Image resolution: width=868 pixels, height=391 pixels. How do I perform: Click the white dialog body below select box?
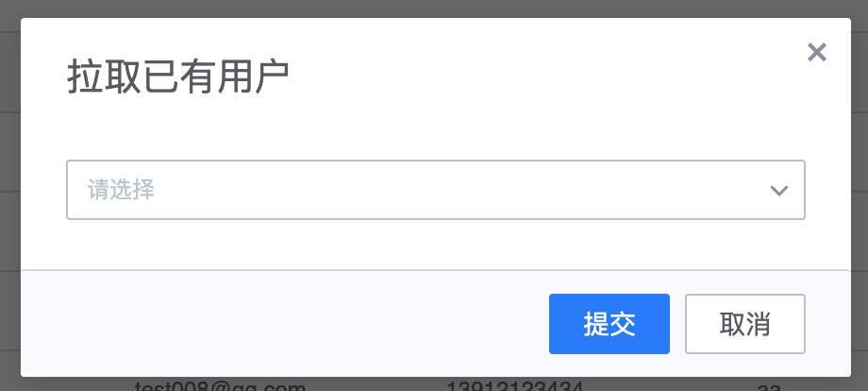[436, 245]
